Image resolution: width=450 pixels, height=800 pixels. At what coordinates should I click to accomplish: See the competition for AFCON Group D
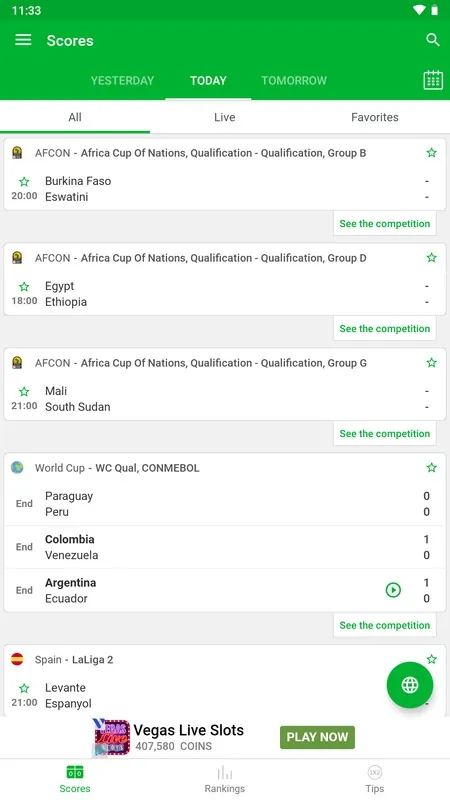click(x=385, y=329)
